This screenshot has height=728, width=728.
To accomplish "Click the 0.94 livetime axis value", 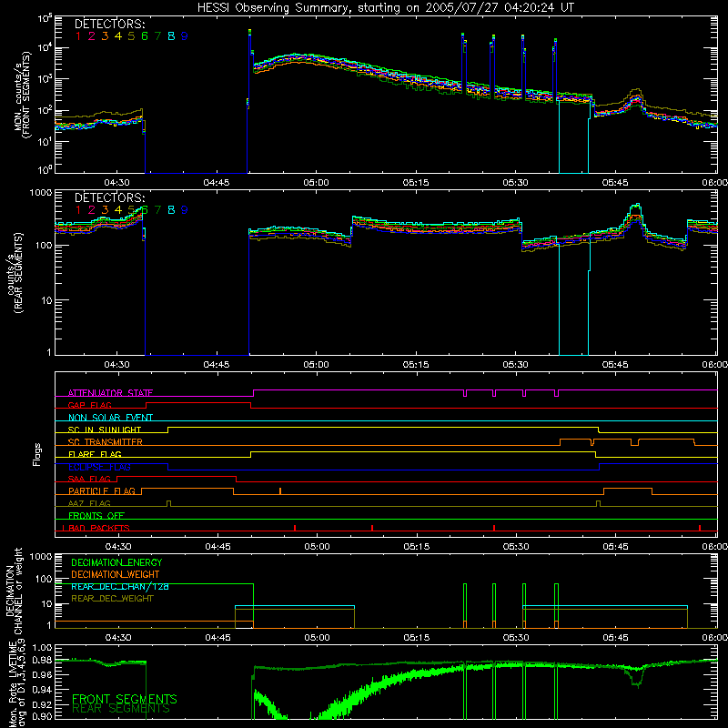I will pyautogui.click(x=42, y=690).
